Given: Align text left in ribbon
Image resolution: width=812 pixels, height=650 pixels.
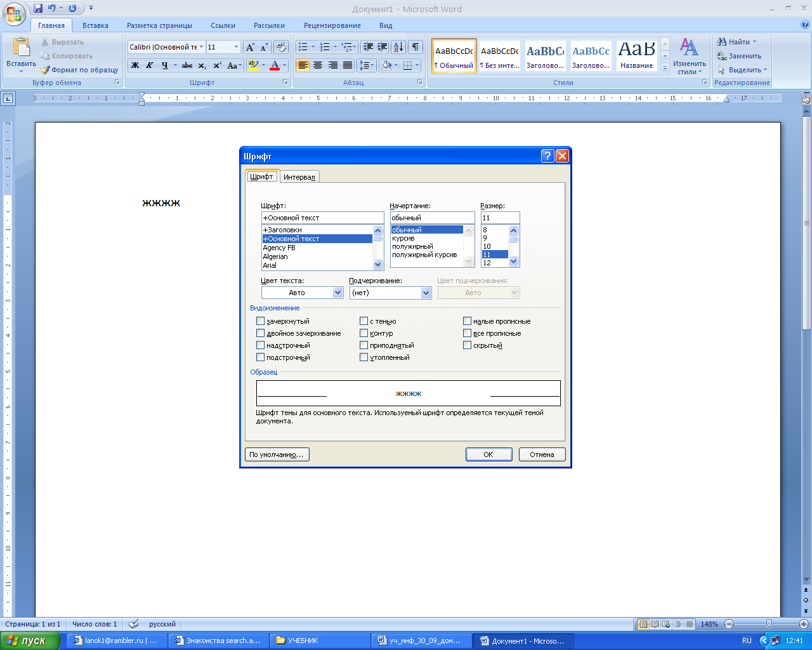Looking at the screenshot, I should click(303, 65).
